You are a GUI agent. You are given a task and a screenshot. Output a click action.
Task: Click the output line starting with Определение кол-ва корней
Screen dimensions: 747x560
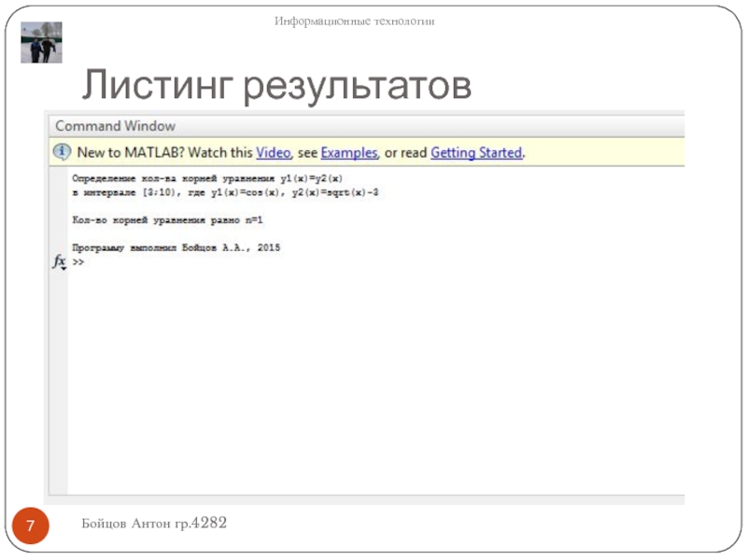click(207, 177)
